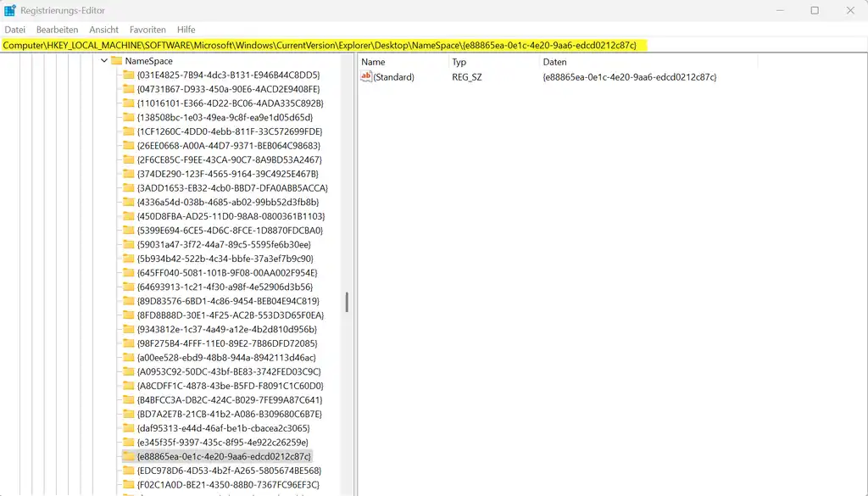Click the Registrierungs-Editor app icon in title bar
This screenshot has width=868, height=496.
point(10,10)
